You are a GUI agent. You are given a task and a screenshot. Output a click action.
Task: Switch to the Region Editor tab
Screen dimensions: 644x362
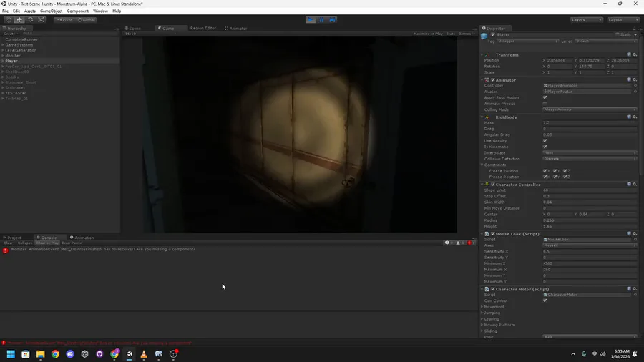pyautogui.click(x=203, y=29)
